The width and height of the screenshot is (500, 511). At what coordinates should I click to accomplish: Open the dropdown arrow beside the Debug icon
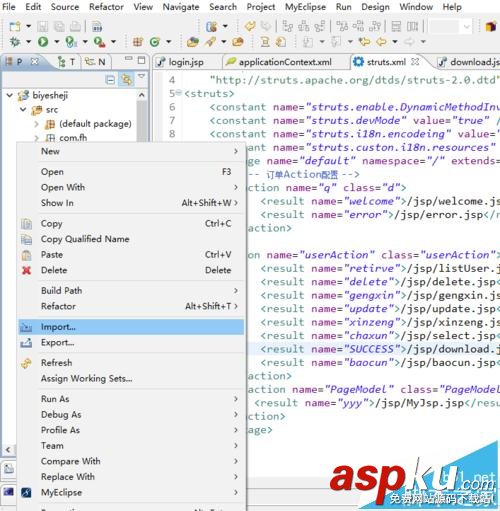(x=28, y=42)
